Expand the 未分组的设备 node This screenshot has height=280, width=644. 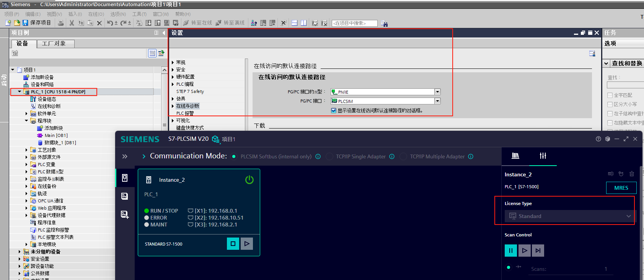[20, 252]
